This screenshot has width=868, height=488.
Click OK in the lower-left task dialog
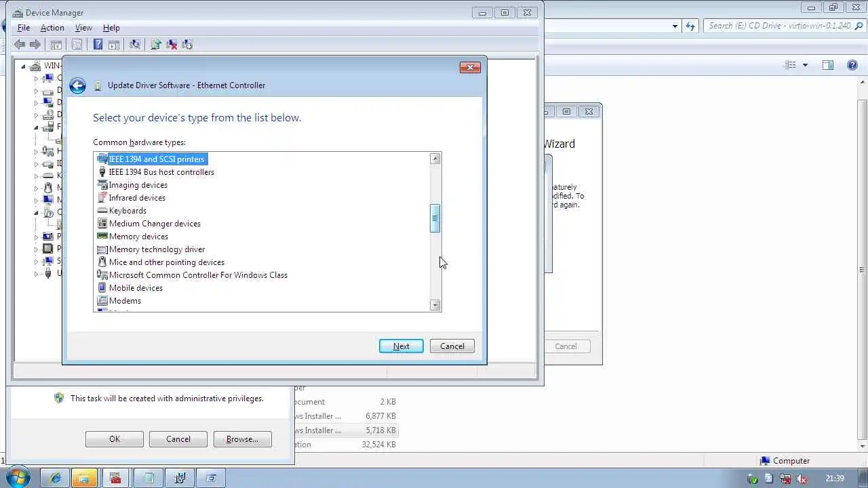point(115,439)
